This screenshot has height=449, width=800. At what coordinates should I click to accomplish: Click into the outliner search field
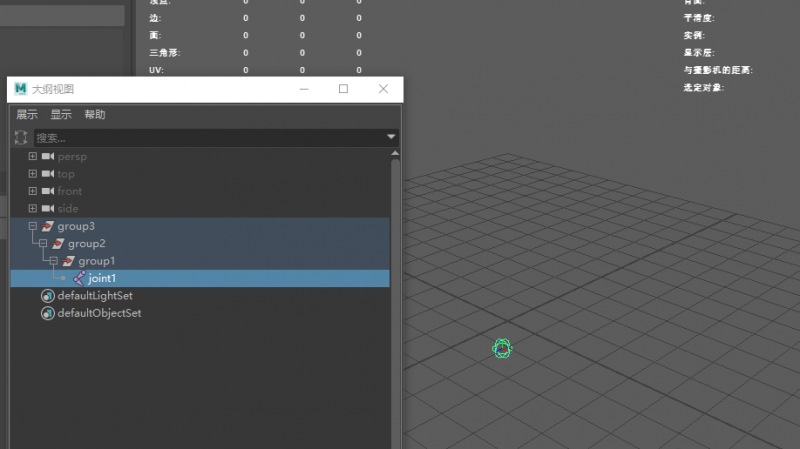[x=210, y=138]
